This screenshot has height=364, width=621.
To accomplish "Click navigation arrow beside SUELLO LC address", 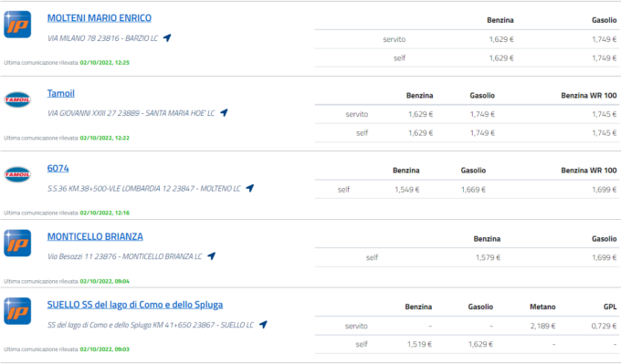I will (x=263, y=325).
